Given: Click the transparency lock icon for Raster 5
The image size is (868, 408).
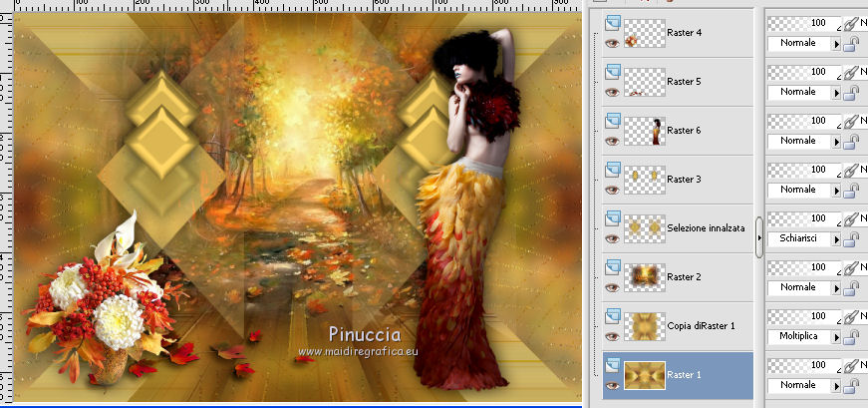Looking at the screenshot, I should click(x=851, y=94).
